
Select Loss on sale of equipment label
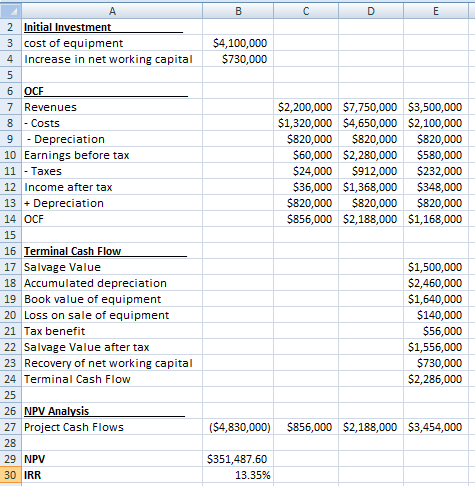tap(97, 315)
